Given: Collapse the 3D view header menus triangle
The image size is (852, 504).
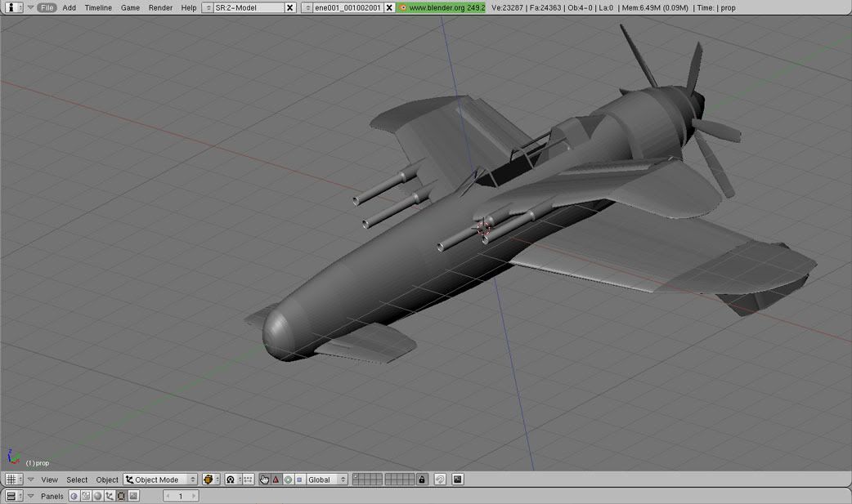Looking at the screenshot, I should [x=30, y=479].
